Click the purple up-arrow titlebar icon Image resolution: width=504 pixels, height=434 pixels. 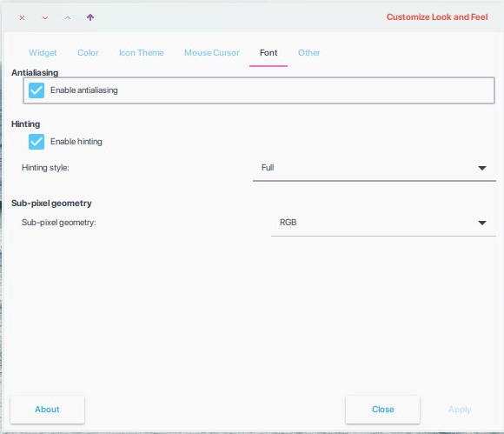click(x=90, y=17)
